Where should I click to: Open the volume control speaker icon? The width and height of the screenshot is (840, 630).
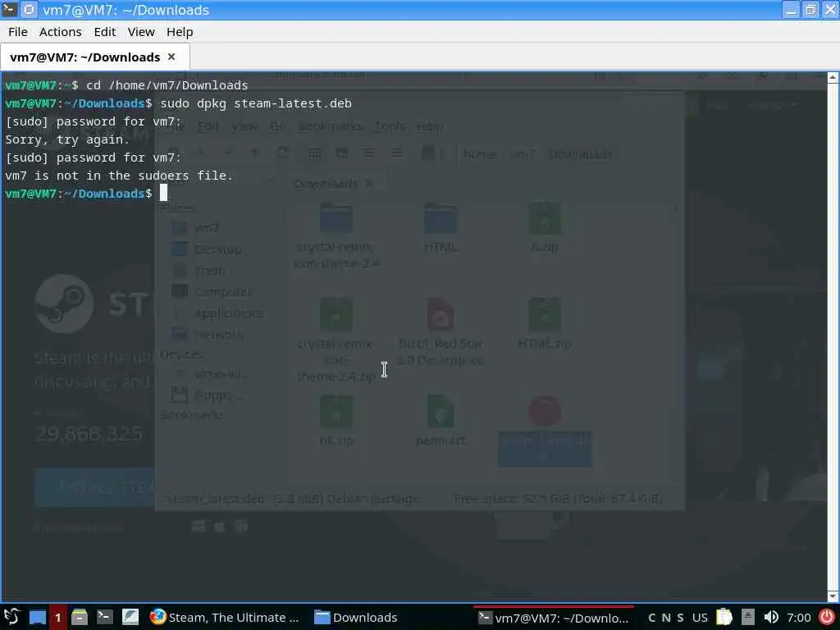[771, 617]
